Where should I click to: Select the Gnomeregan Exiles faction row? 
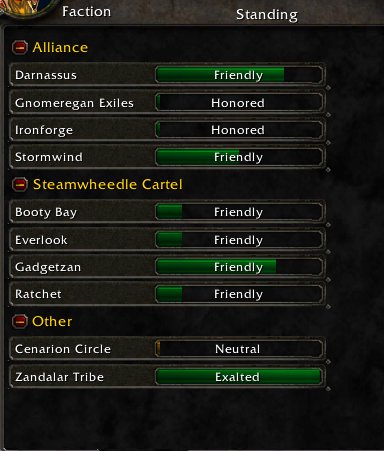coord(168,103)
